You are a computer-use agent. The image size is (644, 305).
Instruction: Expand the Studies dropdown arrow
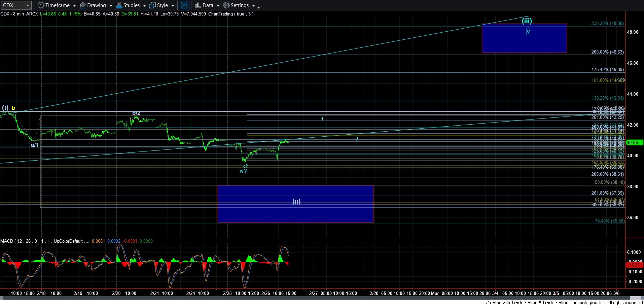(x=144, y=6)
